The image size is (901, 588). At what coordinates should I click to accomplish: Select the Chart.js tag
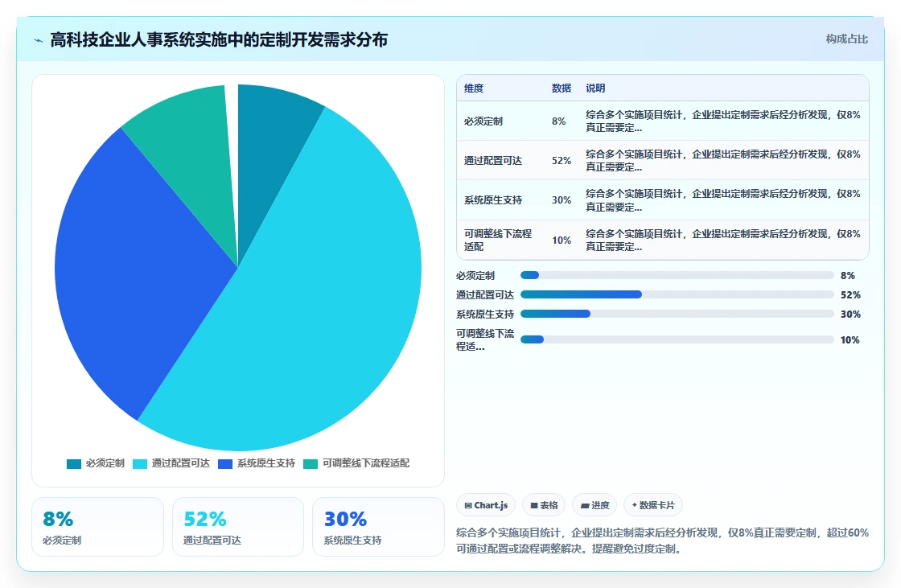486,505
